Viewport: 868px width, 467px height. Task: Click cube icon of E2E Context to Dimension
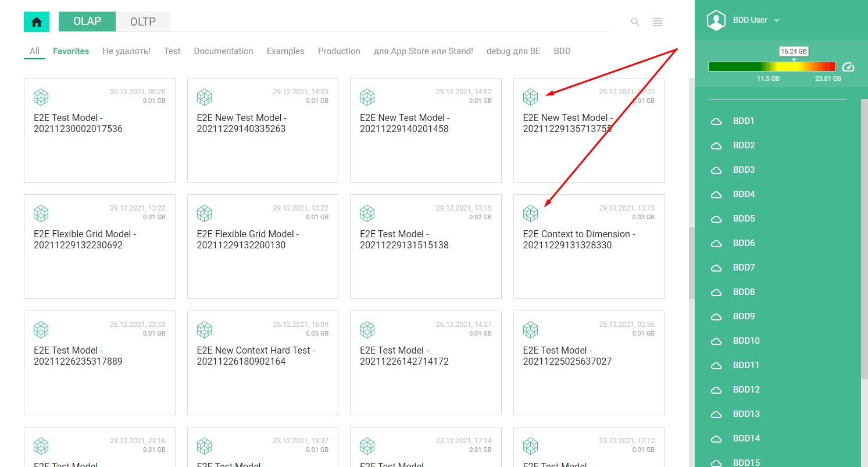coord(530,213)
